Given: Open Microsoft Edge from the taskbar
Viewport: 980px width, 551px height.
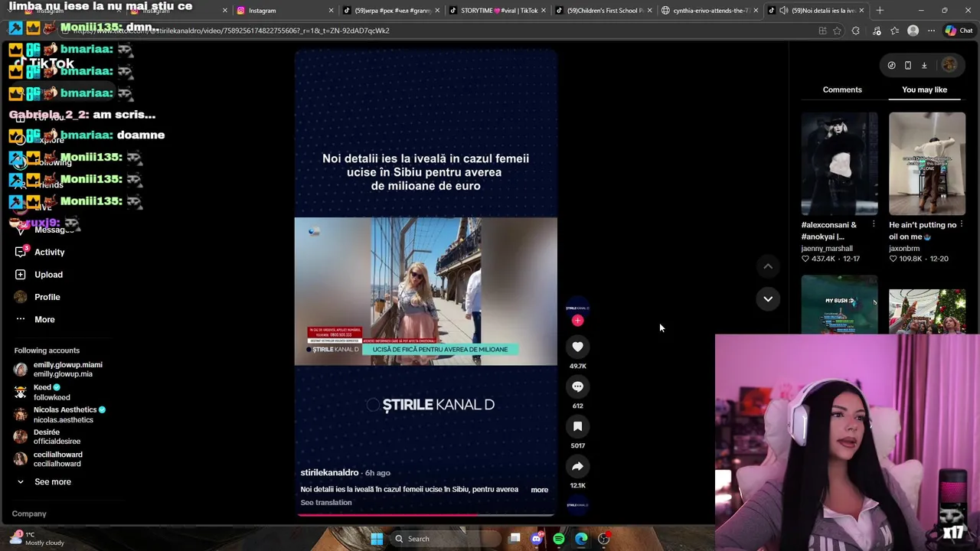Looking at the screenshot, I should coord(581,539).
